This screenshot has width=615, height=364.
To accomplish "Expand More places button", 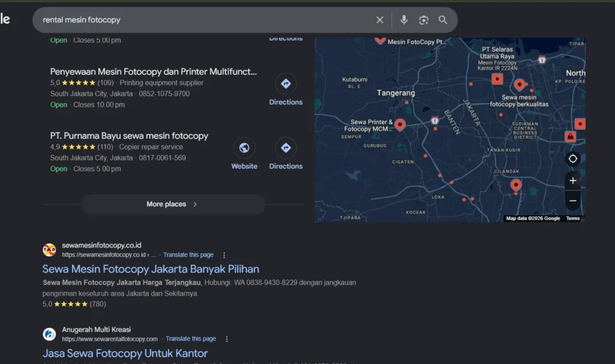I will pyautogui.click(x=173, y=204).
